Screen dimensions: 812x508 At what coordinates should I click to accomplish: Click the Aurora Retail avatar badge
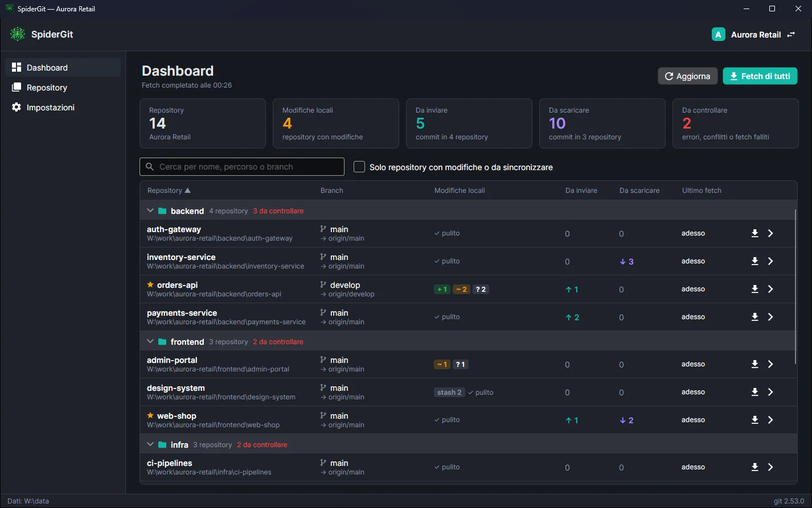pos(718,35)
